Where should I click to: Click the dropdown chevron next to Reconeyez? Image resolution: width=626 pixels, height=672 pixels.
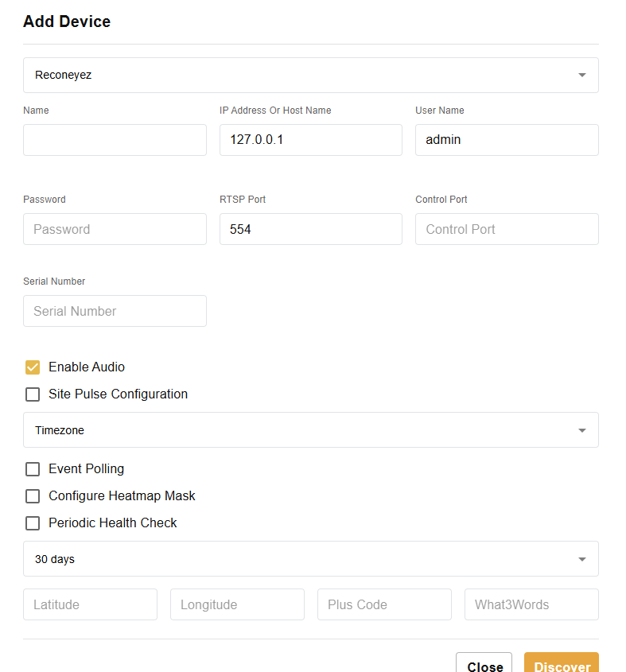[x=581, y=75]
